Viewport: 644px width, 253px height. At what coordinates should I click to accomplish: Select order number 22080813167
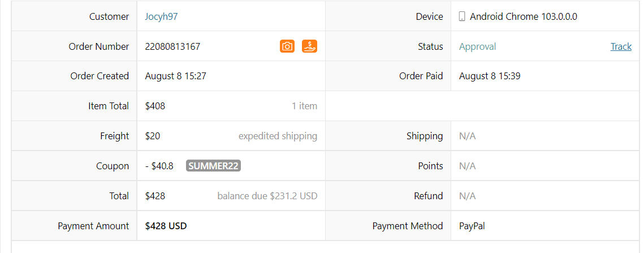click(x=172, y=46)
